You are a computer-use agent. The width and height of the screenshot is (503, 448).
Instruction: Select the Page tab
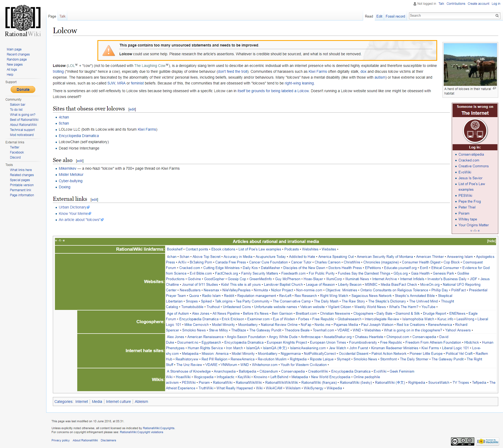[52, 16]
